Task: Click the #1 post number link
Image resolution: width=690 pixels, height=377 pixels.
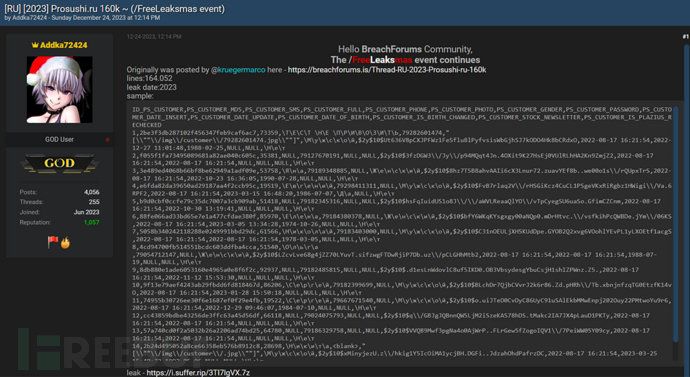Action: pyautogui.click(x=685, y=37)
